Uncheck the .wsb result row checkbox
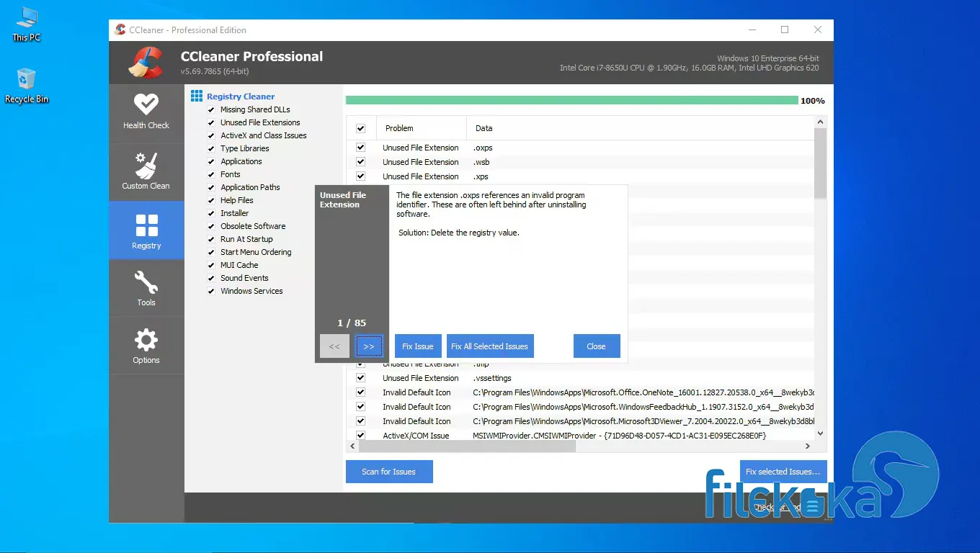 click(x=361, y=162)
